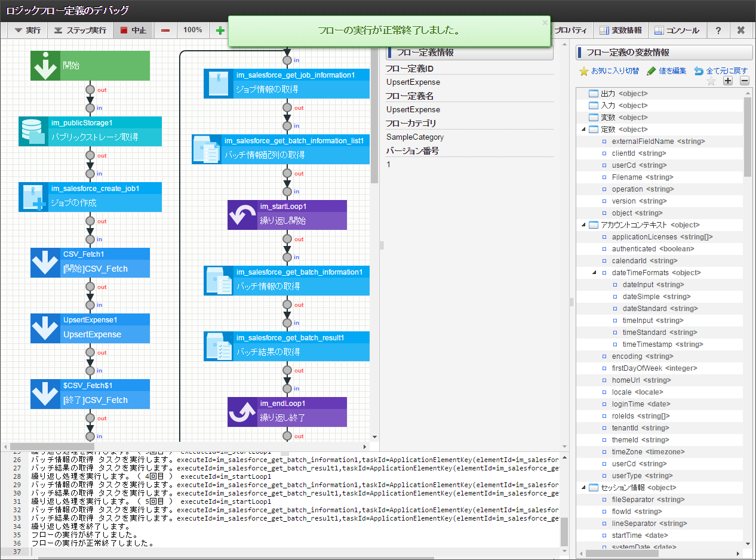Click console line 36 フローの実行が正常終了しました
The image size is (756, 560).
point(93,543)
